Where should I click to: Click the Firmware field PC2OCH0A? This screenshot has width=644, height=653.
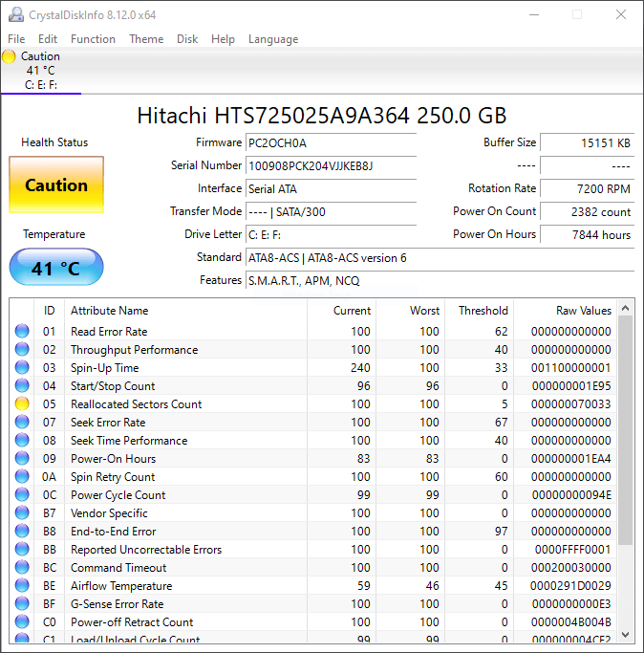pyautogui.click(x=331, y=143)
